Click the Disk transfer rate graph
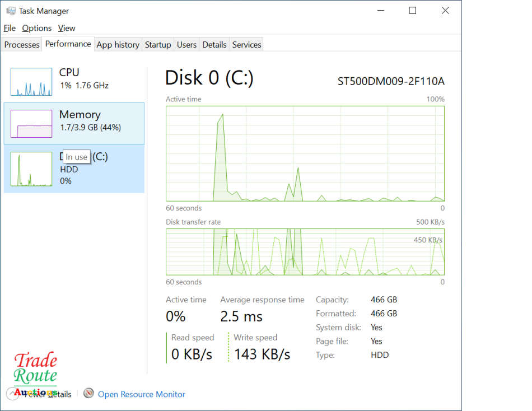532x411 pixels. coord(305,252)
